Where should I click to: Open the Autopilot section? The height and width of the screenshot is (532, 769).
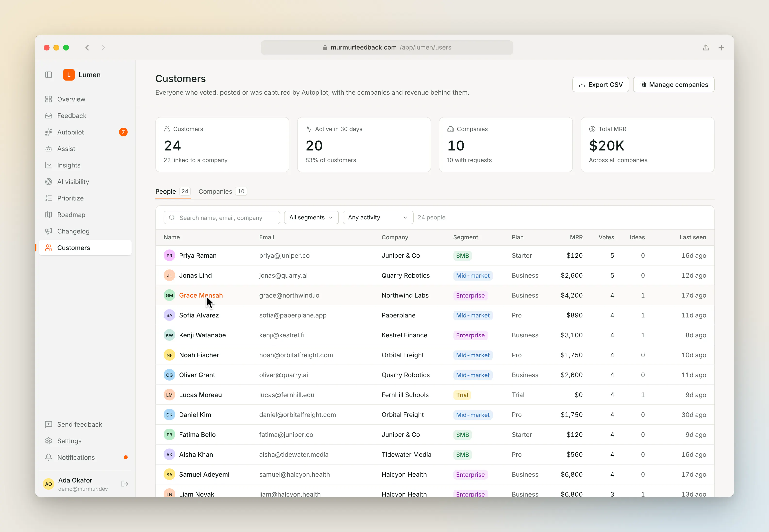tap(85, 132)
